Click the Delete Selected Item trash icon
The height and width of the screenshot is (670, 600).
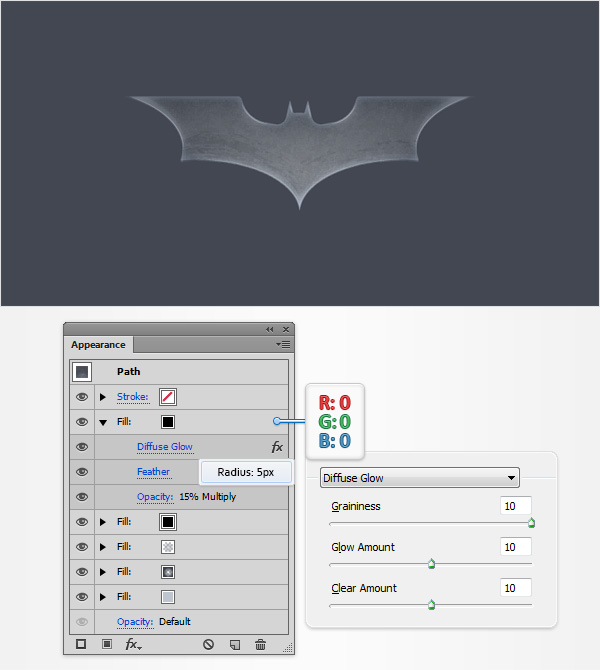(x=261, y=644)
